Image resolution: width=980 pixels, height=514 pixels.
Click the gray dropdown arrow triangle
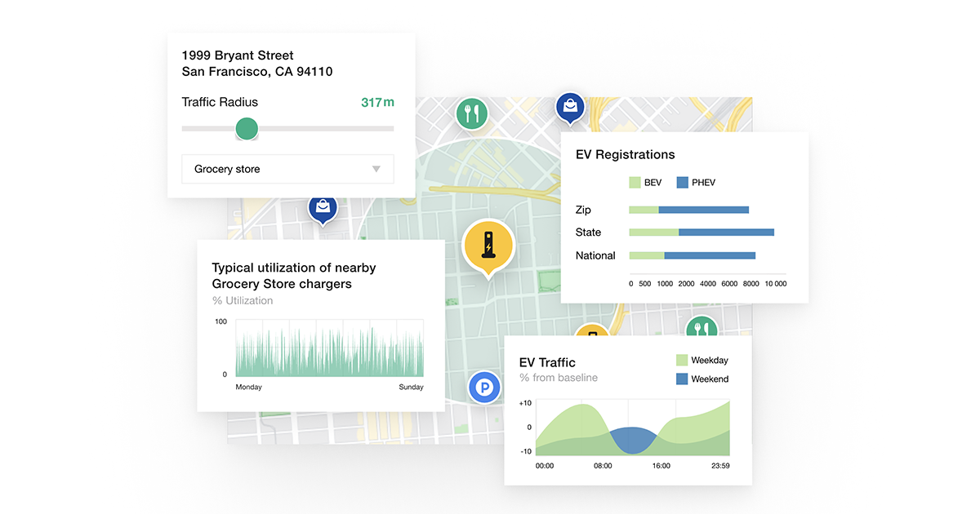(x=376, y=169)
